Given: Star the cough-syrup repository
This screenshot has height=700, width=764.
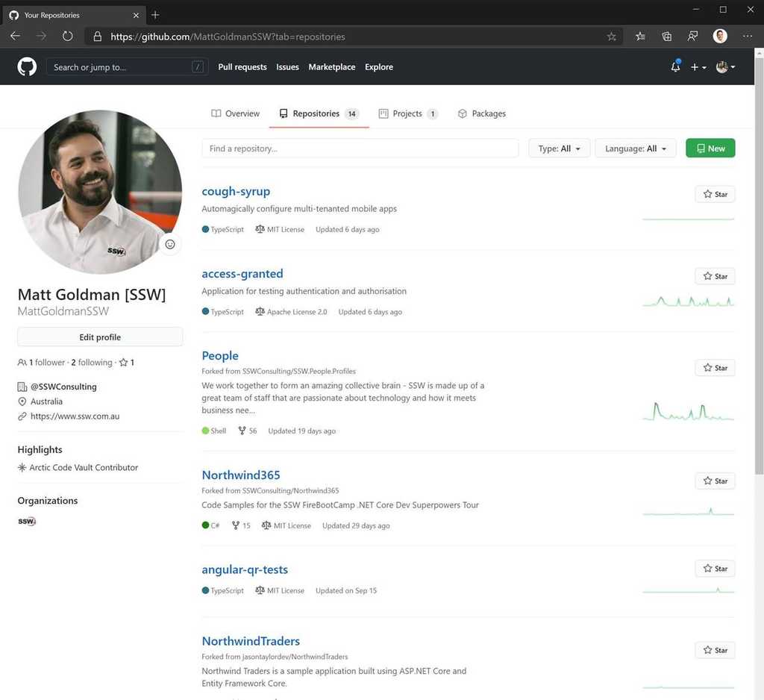Looking at the screenshot, I should click(714, 194).
